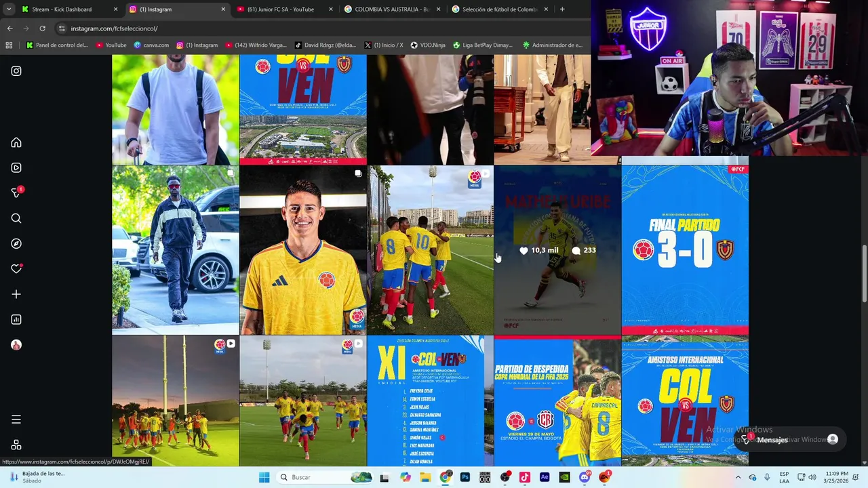Open the David Rdrgz TikTok bookmark
This screenshot has width=868, height=488.
325,45
